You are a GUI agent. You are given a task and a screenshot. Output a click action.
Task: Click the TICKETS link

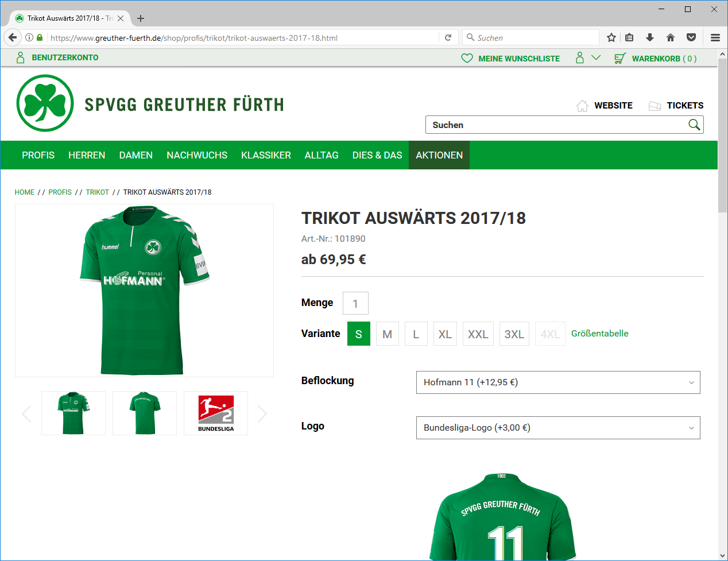click(685, 106)
